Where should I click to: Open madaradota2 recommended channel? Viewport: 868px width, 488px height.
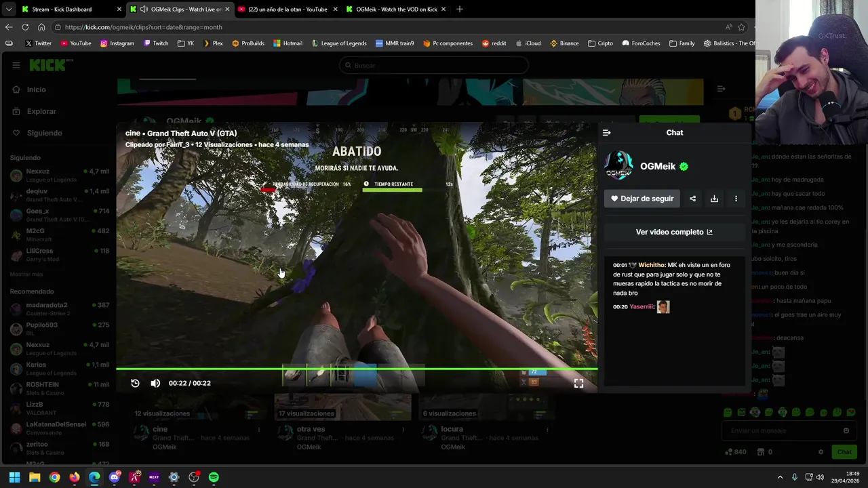pyautogui.click(x=60, y=309)
